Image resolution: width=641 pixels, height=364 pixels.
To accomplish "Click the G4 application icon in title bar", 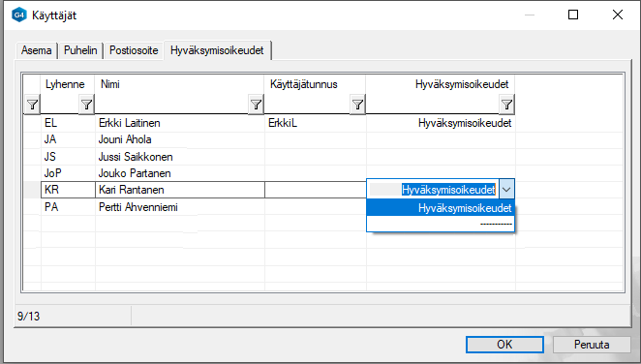I will 18,15.
